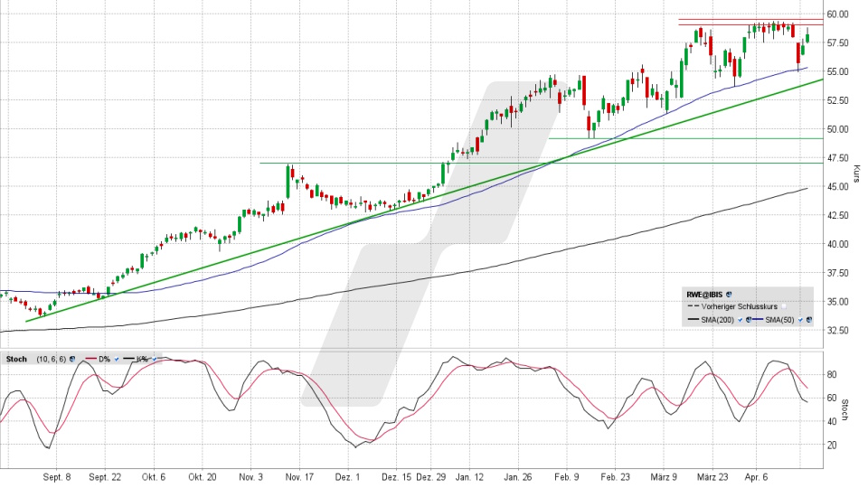
Task: Click the Nov. 17 date on time axis
Action: (298, 475)
